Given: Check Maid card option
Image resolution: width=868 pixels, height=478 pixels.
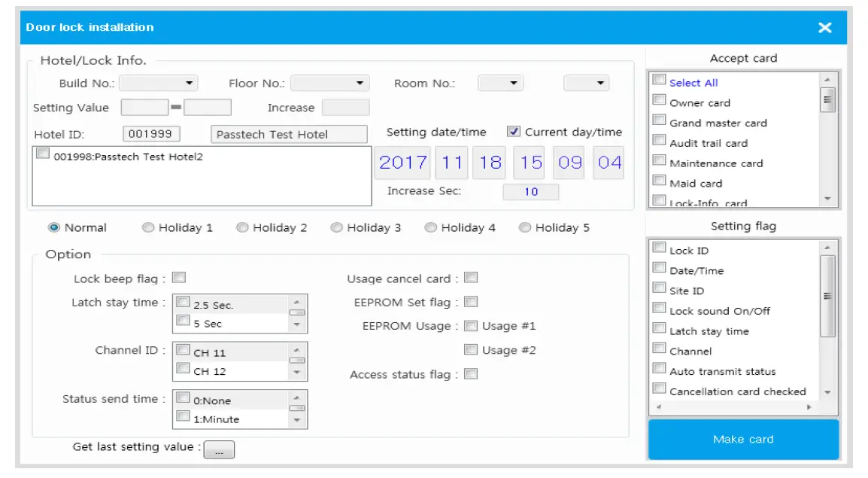Looking at the screenshot, I should (659, 180).
